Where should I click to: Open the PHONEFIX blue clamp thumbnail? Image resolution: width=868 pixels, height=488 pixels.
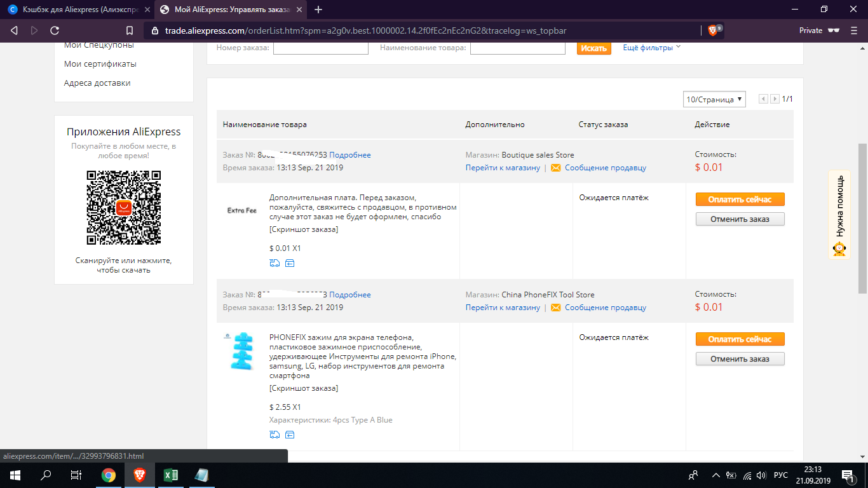[242, 350]
